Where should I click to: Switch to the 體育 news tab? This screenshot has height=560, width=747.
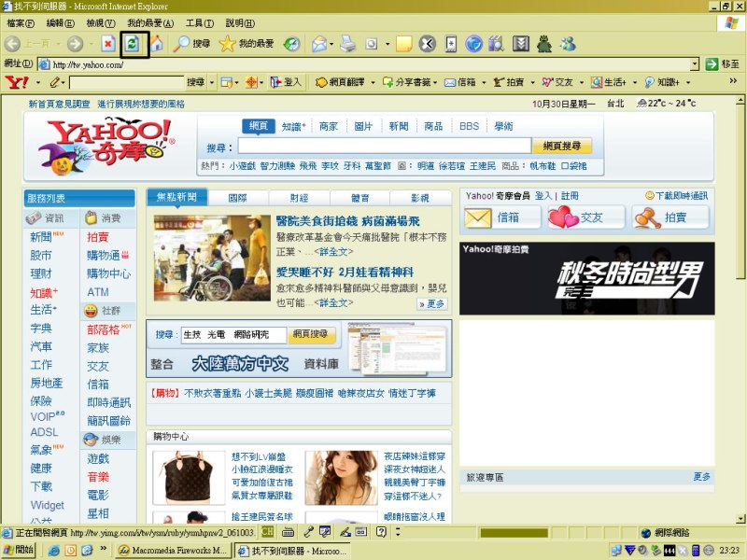pos(359,198)
